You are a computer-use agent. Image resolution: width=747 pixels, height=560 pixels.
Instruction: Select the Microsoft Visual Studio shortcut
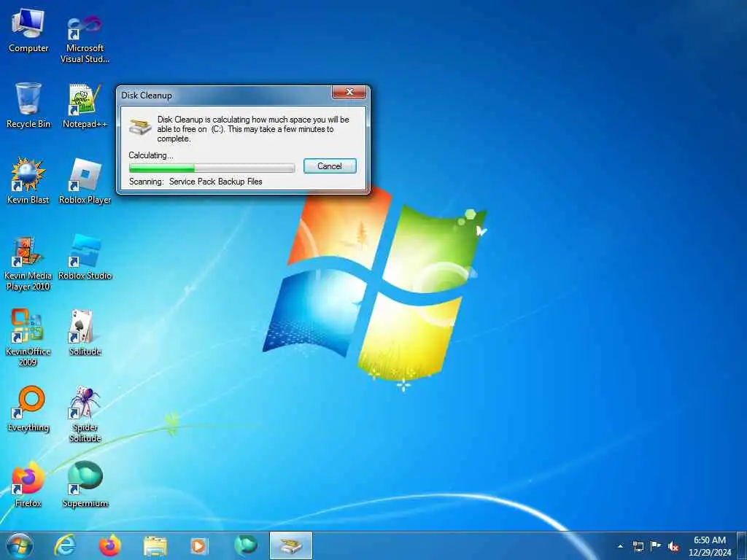click(85, 38)
